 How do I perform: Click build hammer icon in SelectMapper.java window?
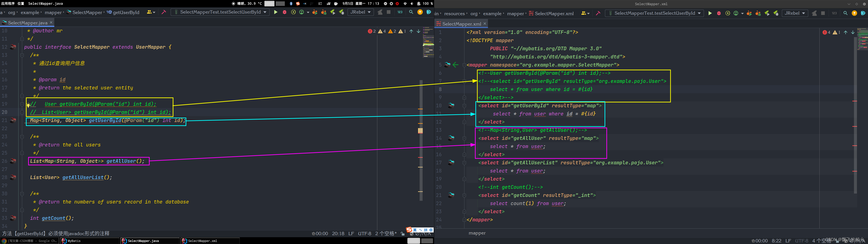pyautogui.click(x=164, y=12)
